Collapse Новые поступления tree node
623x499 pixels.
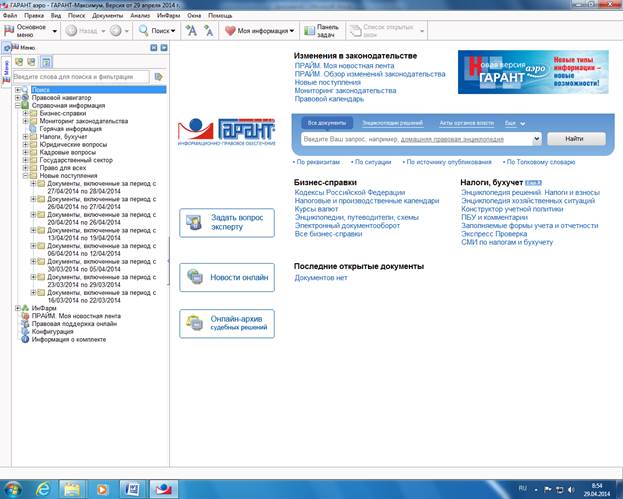25,176
